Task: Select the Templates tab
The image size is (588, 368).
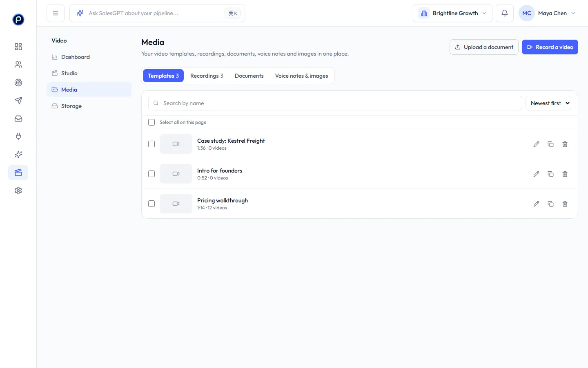Action: (x=163, y=76)
